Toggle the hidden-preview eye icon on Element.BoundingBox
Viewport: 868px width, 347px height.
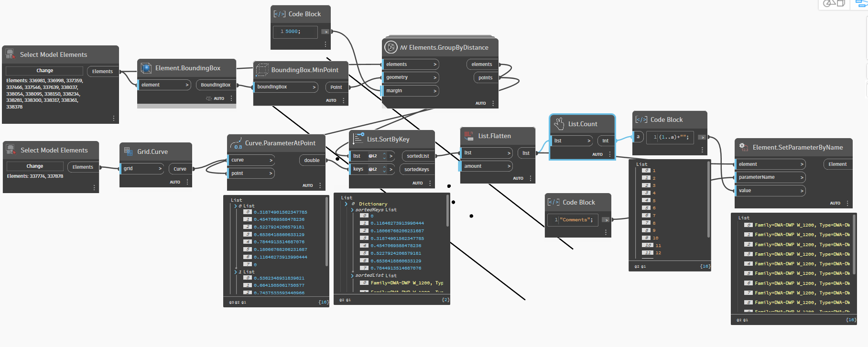coord(209,98)
